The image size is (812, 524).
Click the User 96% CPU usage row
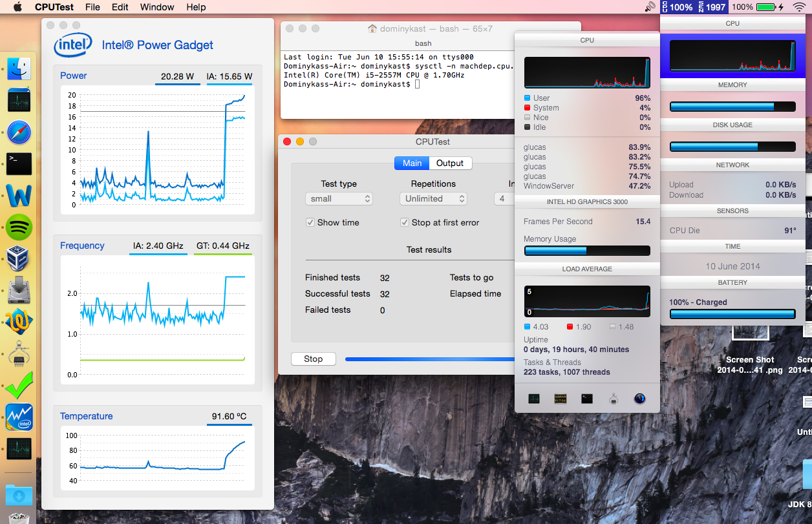pos(587,98)
